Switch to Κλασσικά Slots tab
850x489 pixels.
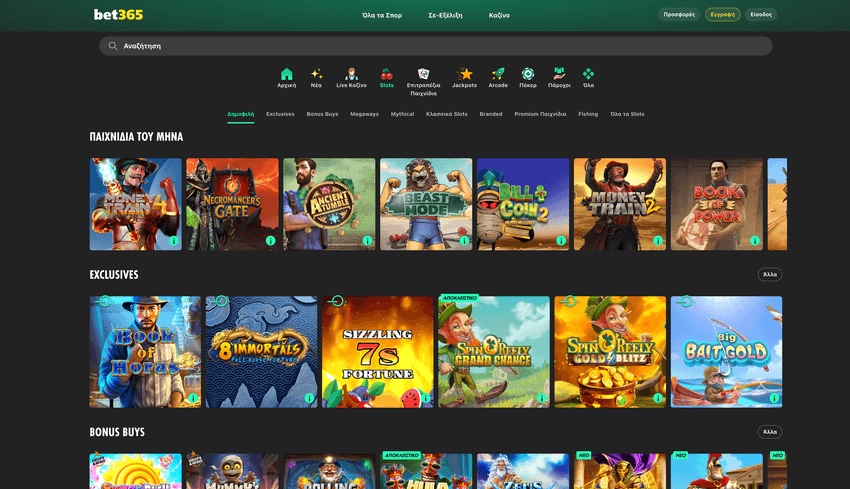coord(447,114)
